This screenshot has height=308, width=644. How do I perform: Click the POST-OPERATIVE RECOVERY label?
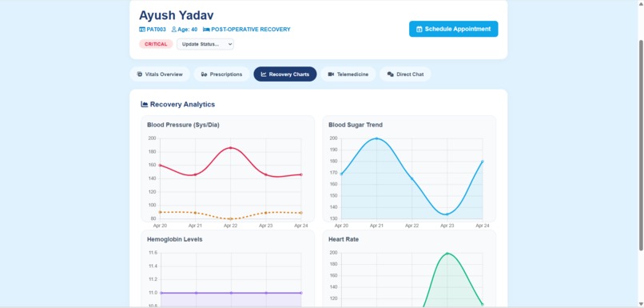coord(251,30)
